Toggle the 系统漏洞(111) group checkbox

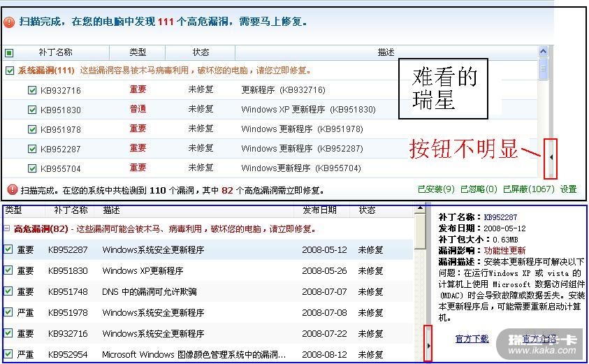[10, 71]
